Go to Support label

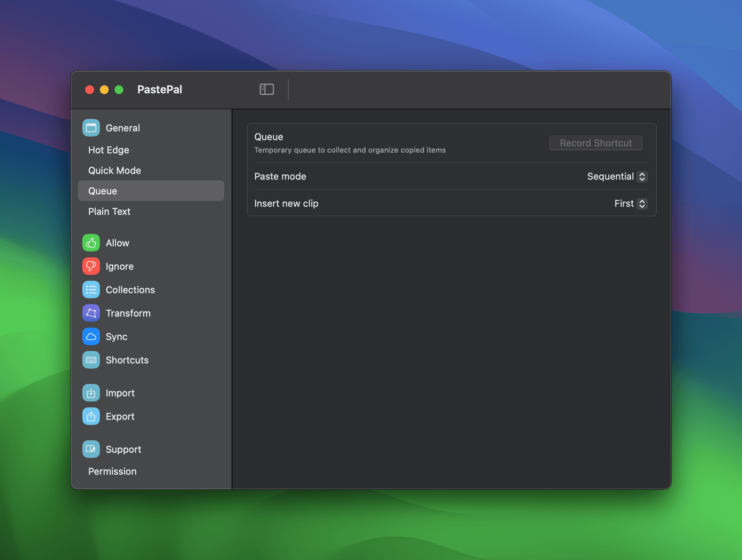[x=123, y=449]
